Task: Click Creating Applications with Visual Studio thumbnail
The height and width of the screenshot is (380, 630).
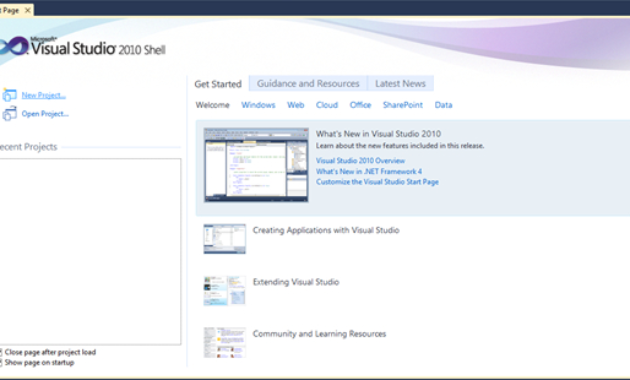Action: pyautogui.click(x=225, y=239)
